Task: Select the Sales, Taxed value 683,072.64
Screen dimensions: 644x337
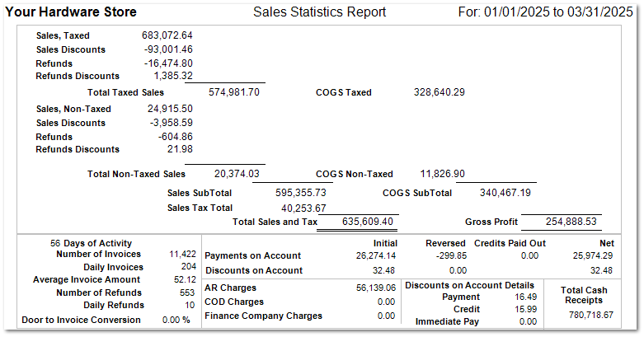Action: coord(167,35)
